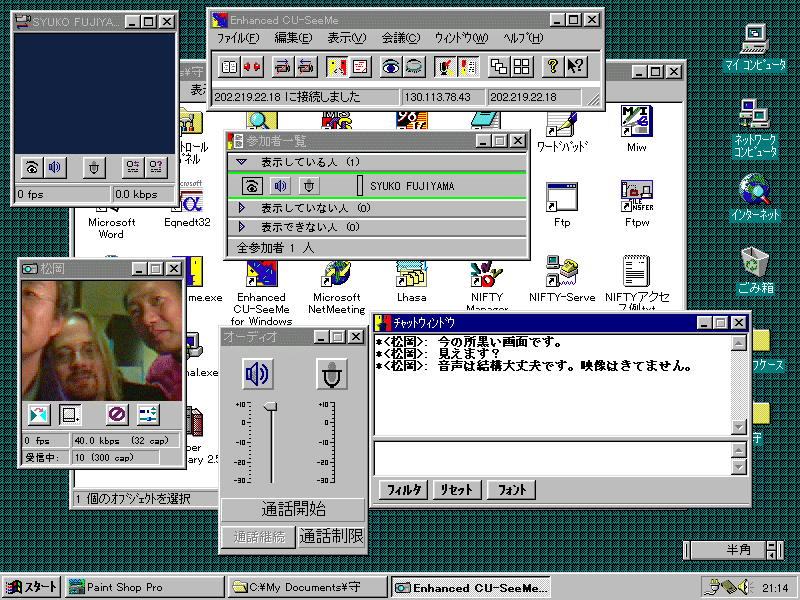Open the ヘルプ(H) menu

pos(523,38)
